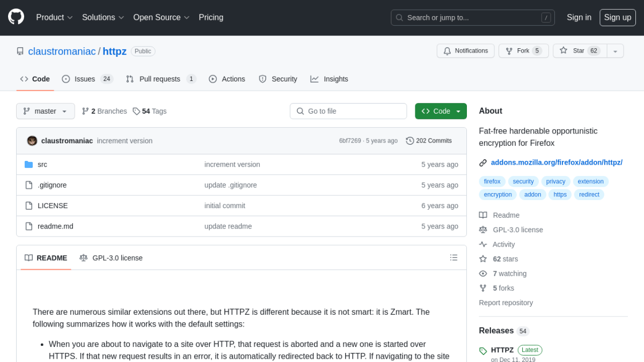
Task: Click the tags icon showing 54 Tags
Action: tap(136, 111)
